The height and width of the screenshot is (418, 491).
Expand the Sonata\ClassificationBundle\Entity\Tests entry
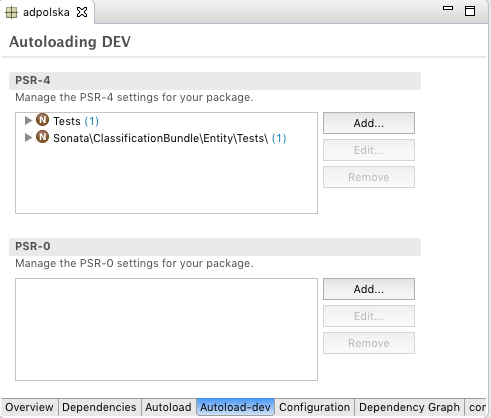pos(28,137)
